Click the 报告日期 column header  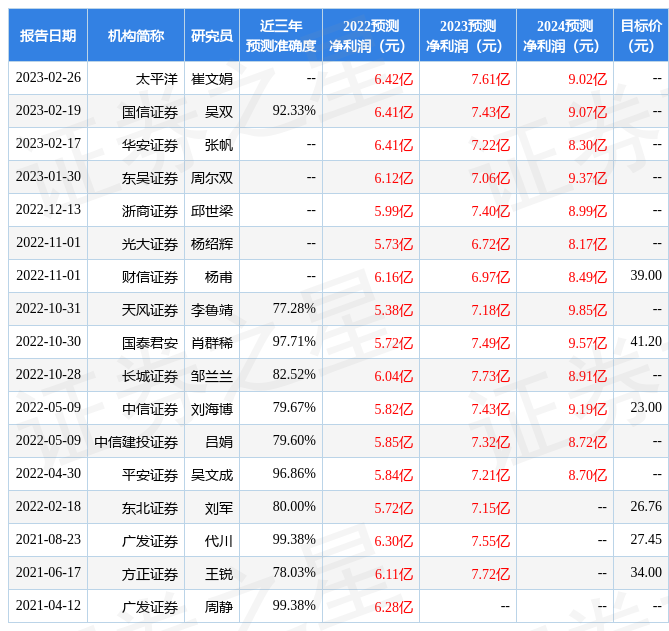pyautogui.click(x=48, y=35)
